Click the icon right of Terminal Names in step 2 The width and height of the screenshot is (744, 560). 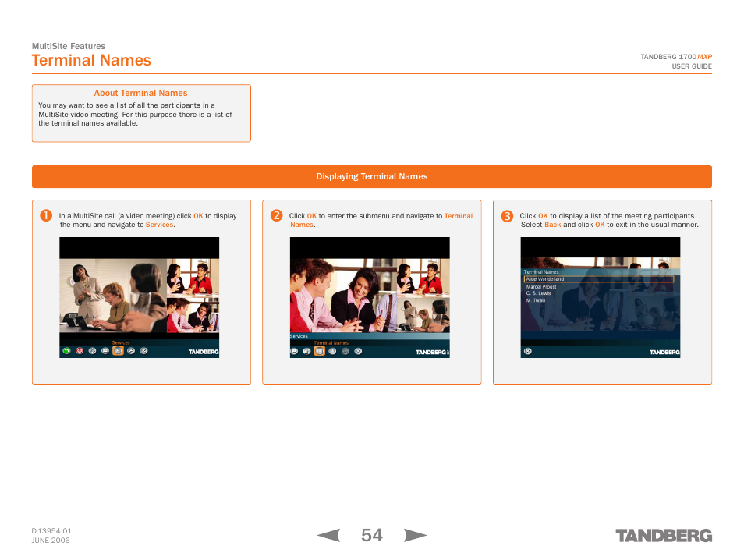(x=332, y=351)
